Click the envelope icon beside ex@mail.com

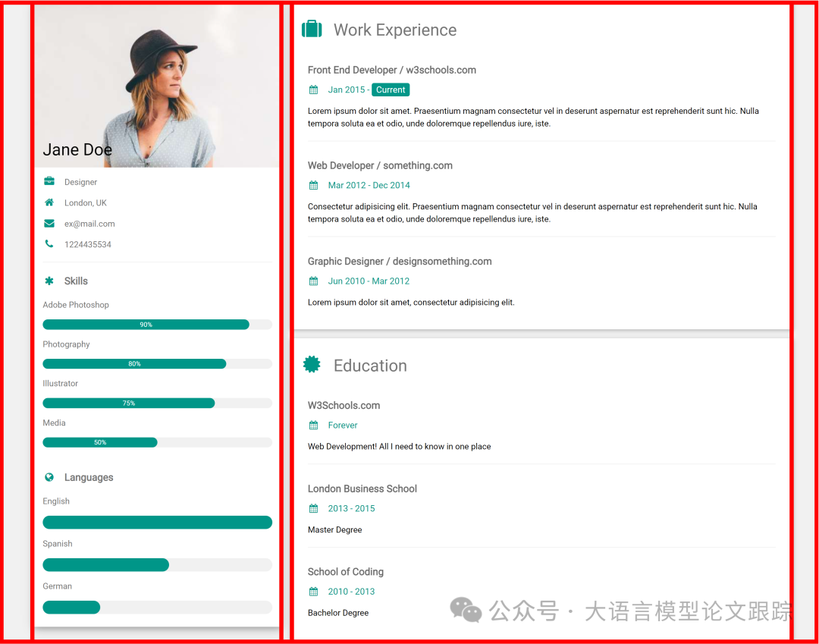tap(49, 224)
